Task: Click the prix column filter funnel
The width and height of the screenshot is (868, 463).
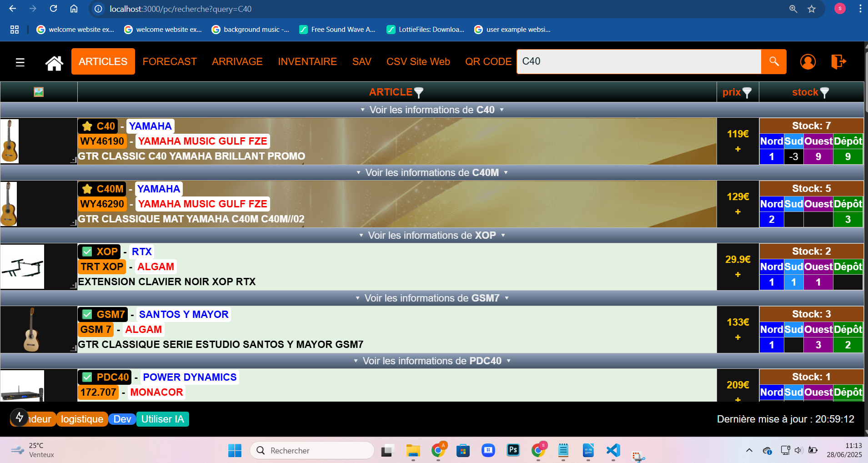Action: click(x=747, y=92)
